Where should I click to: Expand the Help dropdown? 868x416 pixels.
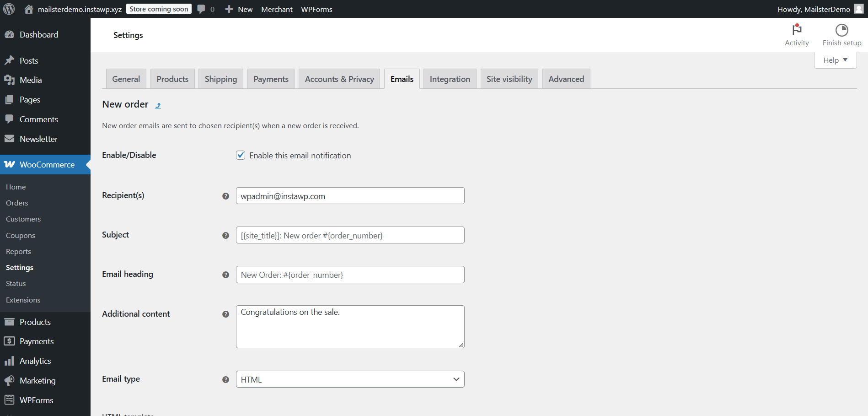[835, 59]
